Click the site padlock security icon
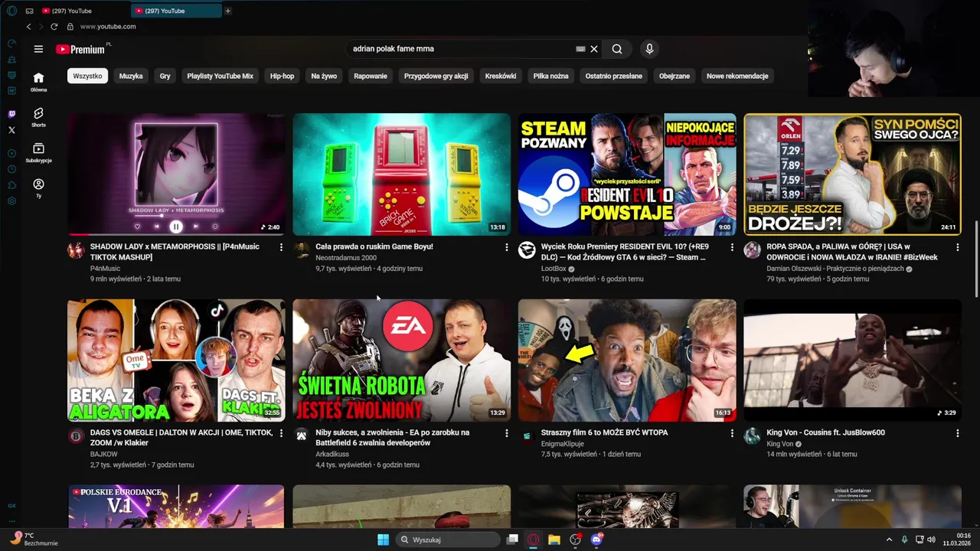 tap(70, 27)
